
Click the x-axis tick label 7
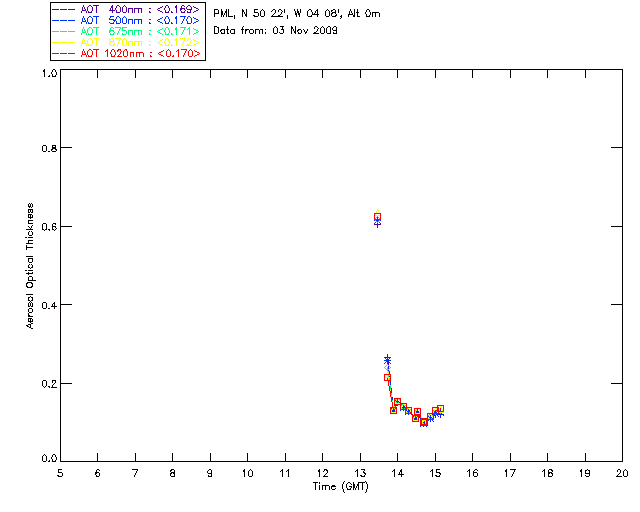[135, 473]
